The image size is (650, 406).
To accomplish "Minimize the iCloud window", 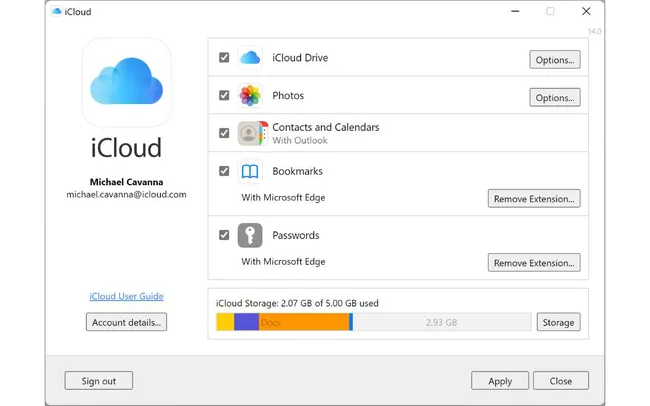I will 515,11.
